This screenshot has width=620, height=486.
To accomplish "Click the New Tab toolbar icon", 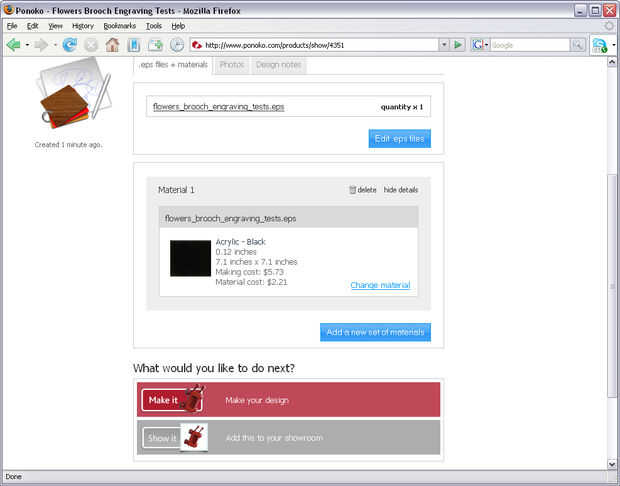I will [x=155, y=45].
